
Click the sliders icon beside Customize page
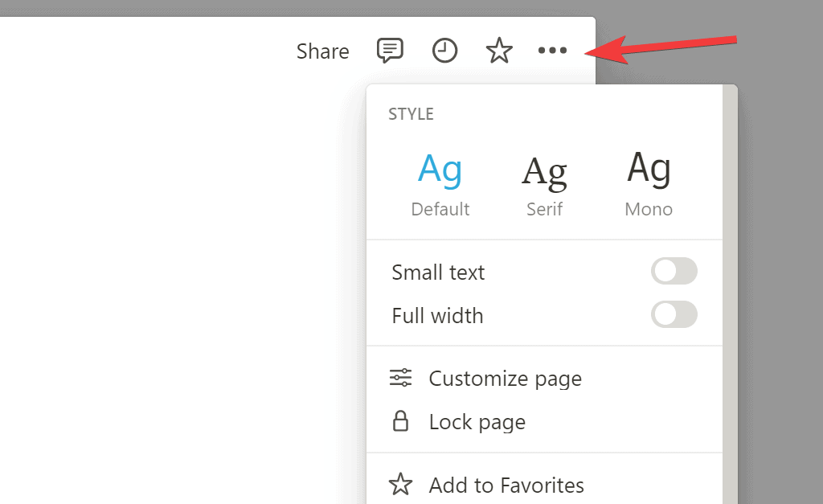click(x=400, y=378)
